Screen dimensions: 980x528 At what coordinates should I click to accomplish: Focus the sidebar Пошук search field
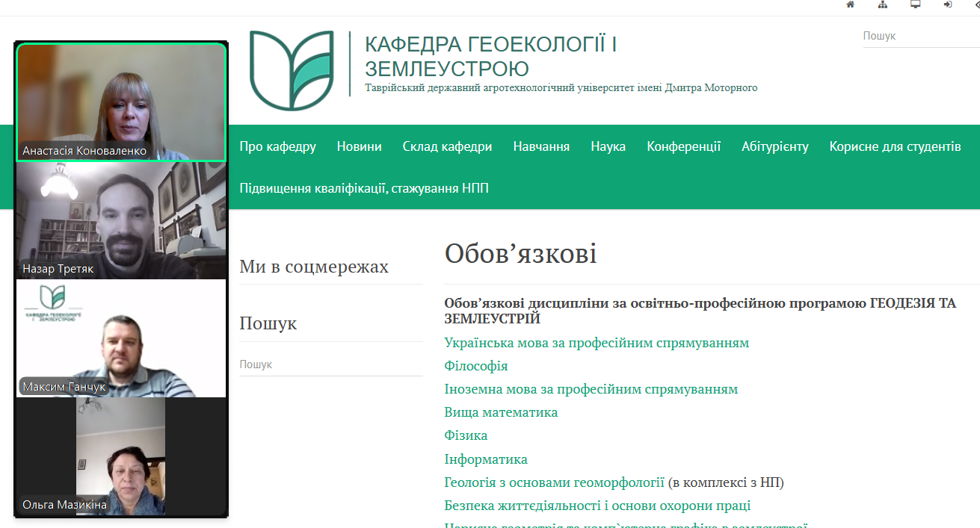click(x=330, y=364)
